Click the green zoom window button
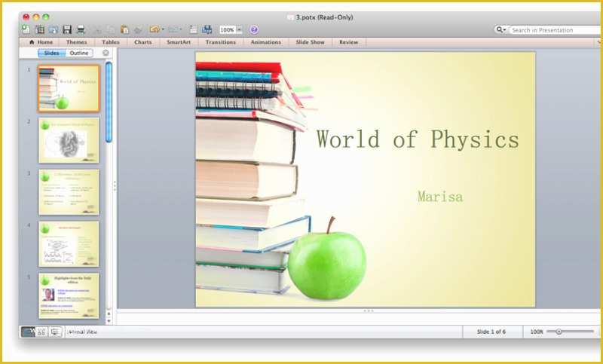This screenshot has height=364, width=603. (46, 17)
